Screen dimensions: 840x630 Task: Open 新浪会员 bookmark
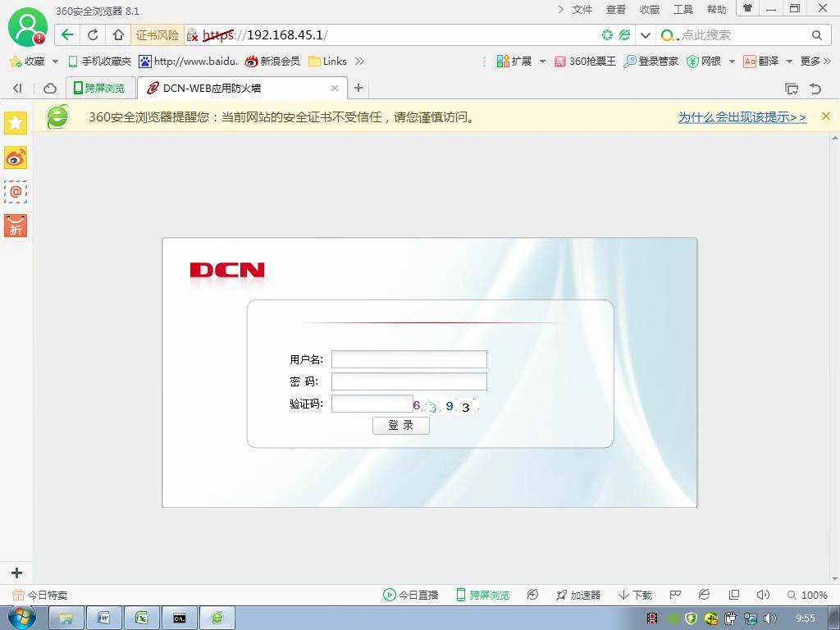(272, 62)
